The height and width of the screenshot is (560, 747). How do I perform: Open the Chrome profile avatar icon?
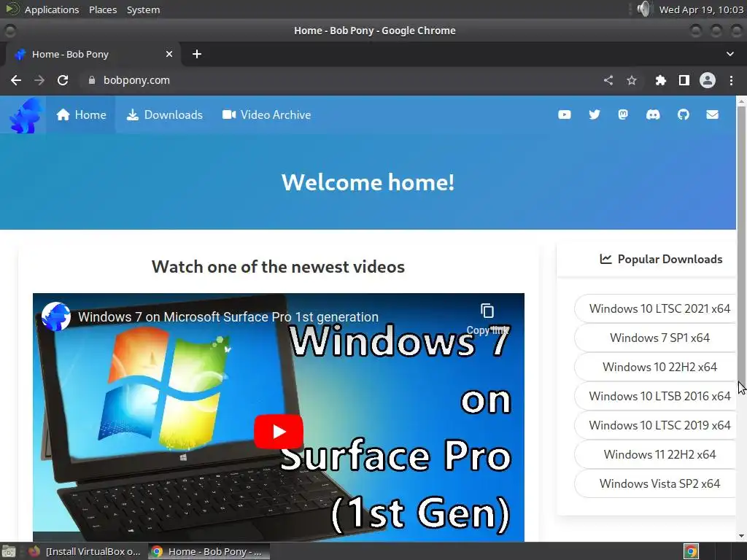coord(708,80)
